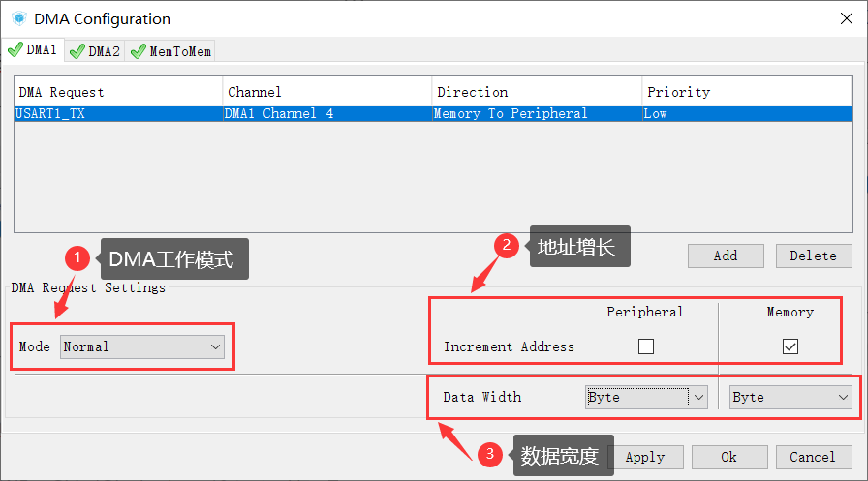
Task: Open the Peripheral data width Byte dropdown
Action: coord(646,398)
